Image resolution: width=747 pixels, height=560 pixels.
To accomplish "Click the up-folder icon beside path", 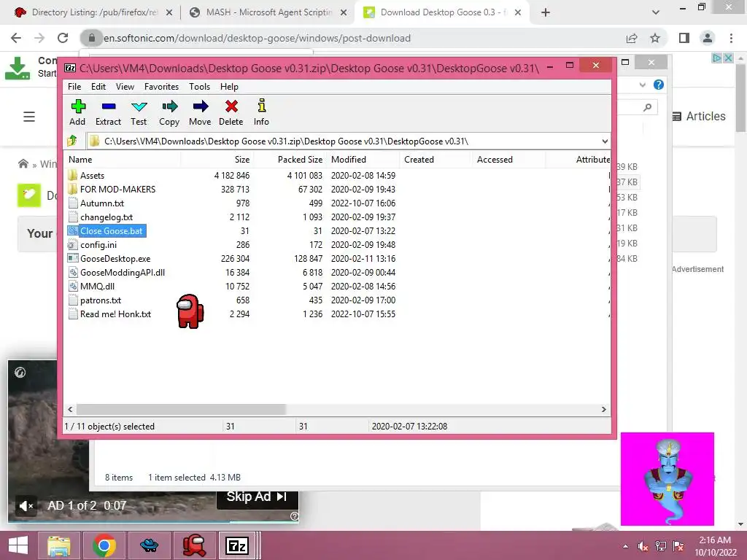I will coord(72,141).
